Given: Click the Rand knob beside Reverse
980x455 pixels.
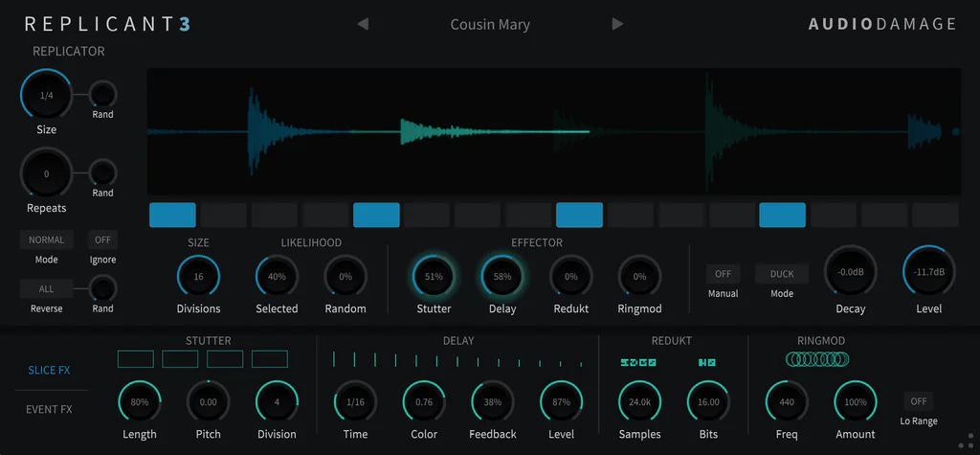Looking at the screenshot, I should pos(102,288).
